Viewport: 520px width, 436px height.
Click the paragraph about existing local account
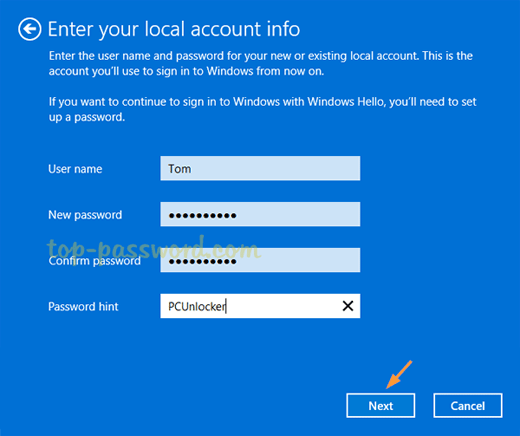coord(261,63)
